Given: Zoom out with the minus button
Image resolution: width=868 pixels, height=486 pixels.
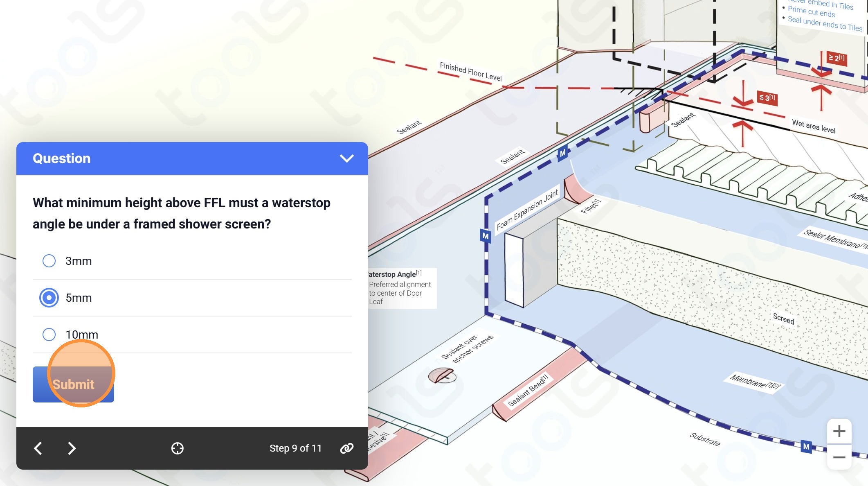Looking at the screenshot, I should pos(839,457).
